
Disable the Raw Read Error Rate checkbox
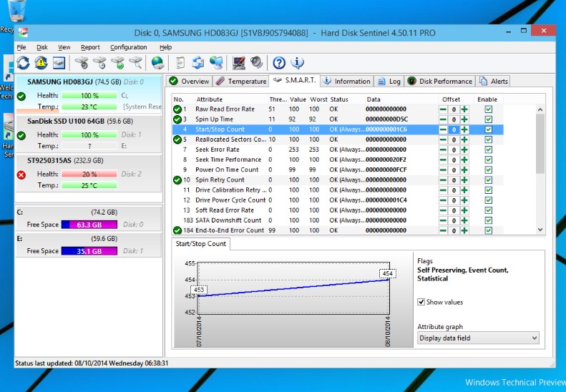[x=489, y=109]
